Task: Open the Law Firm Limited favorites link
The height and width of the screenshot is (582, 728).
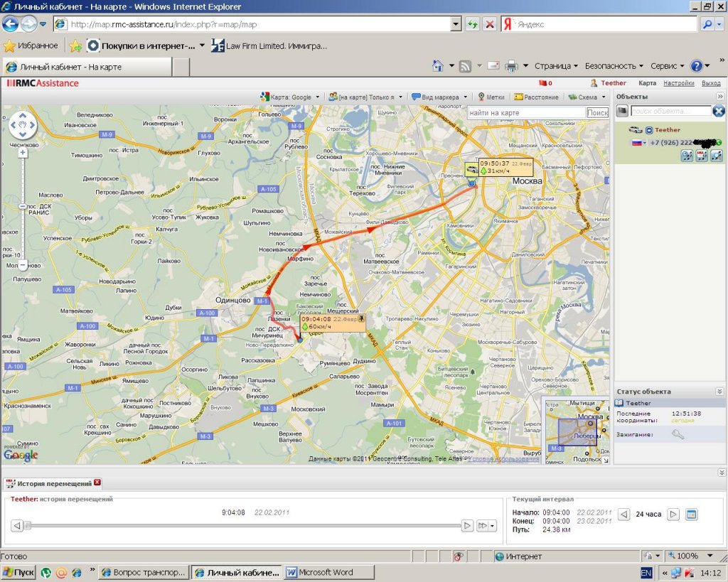Action: coord(269,45)
